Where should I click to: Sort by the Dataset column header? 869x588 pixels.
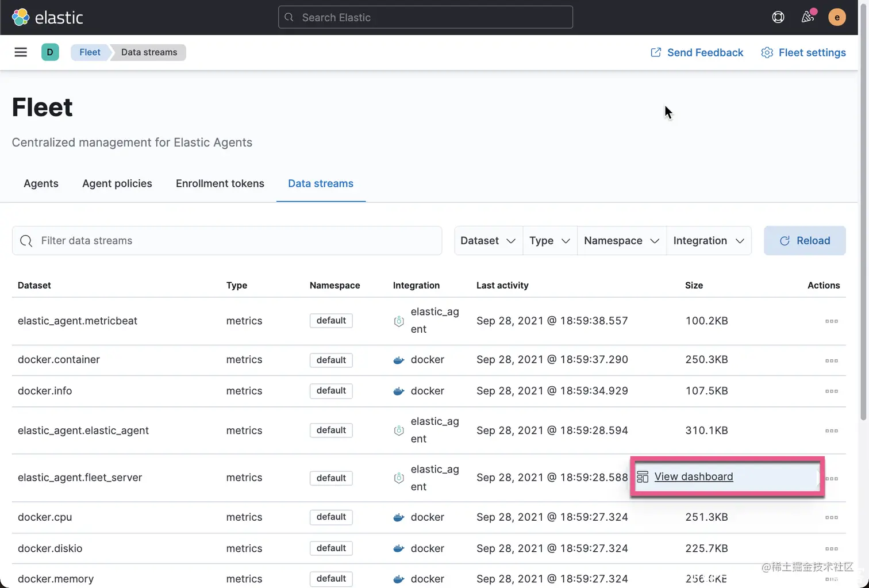34,285
